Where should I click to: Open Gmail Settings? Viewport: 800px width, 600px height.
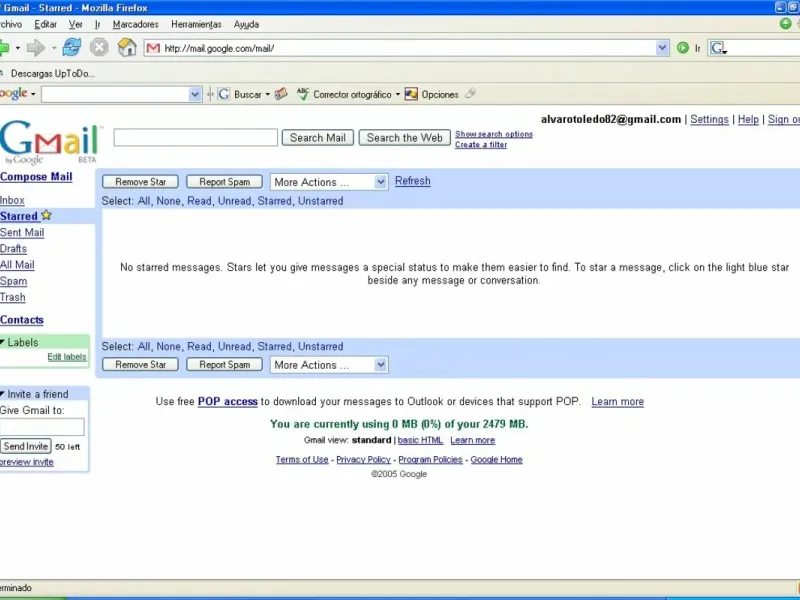click(x=709, y=119)
